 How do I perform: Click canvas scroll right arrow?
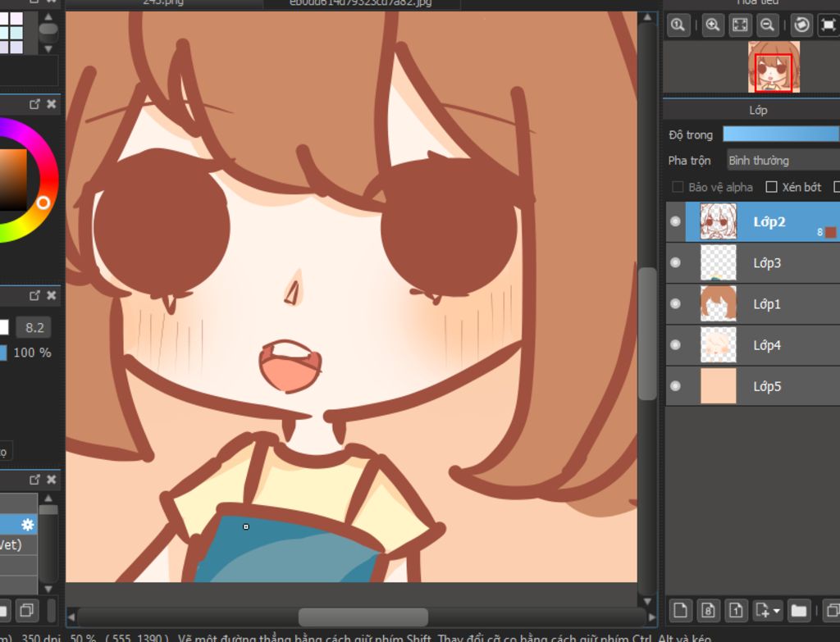(x=652, y=617)
